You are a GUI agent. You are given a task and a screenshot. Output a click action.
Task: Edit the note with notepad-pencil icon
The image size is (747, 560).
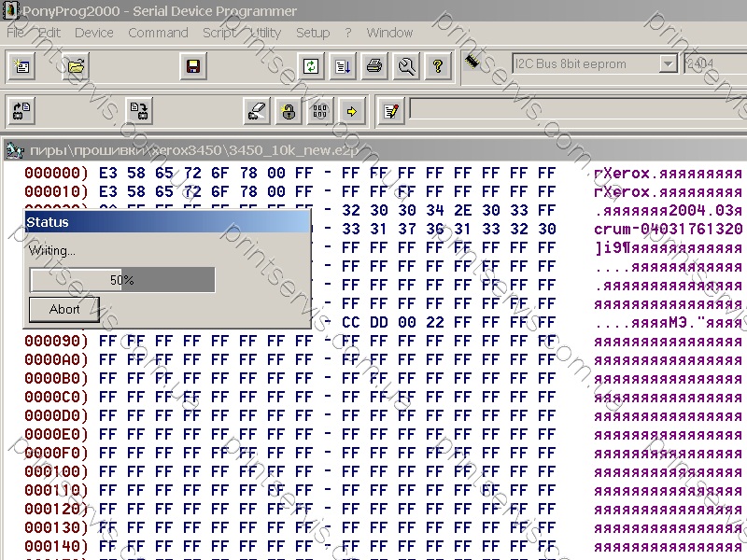point(390,111)
